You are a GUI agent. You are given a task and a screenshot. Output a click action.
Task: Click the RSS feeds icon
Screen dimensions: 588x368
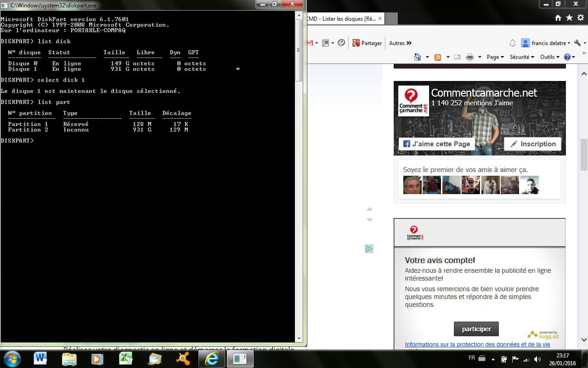pos(438,57)
